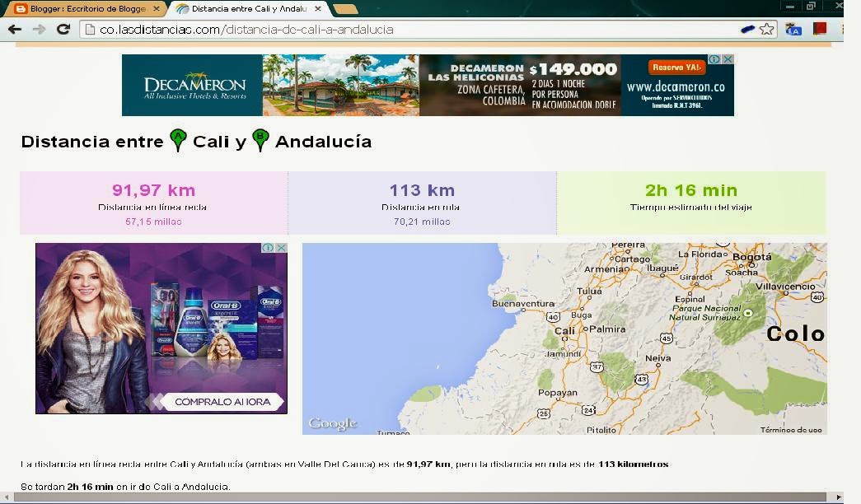Click Neiva on the map
861x504 pixels.
tap(657, 358)
